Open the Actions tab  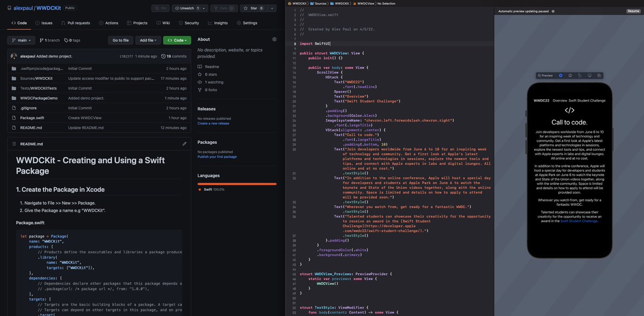pyautogui.click(x=108, y=23)
